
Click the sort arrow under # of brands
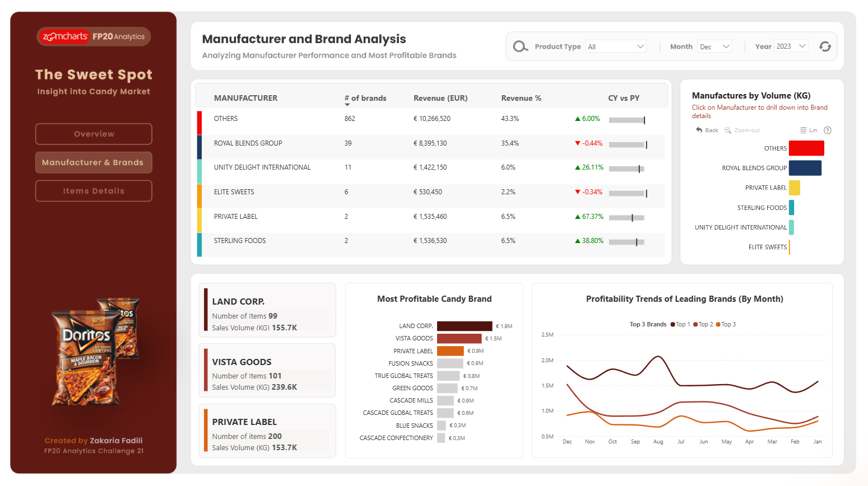(x=347, y=105)
